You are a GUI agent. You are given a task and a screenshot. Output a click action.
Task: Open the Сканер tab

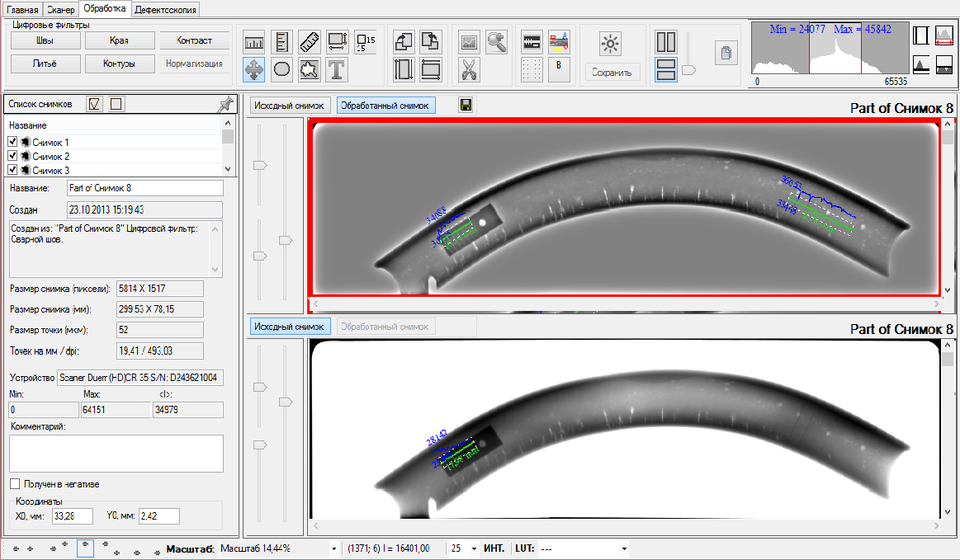pyautogui.click(x=61, y=9)
